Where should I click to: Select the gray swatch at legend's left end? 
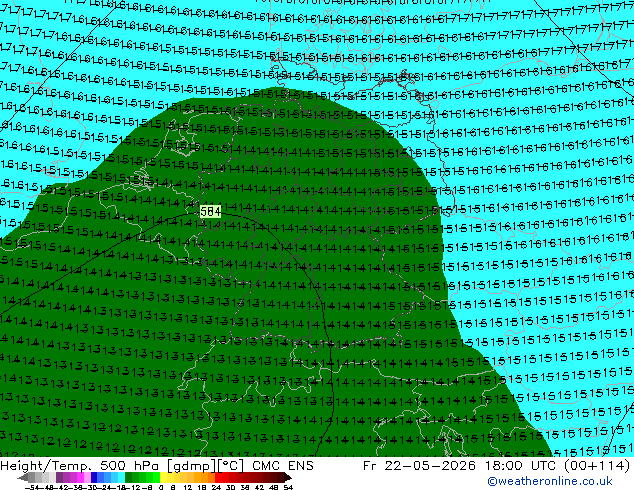click(x=32, y=477)
